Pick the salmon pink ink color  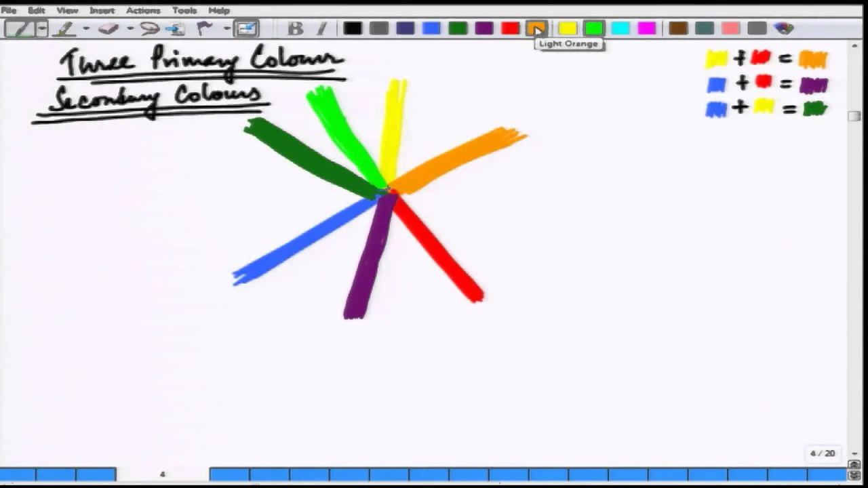pyautogui.click(x=731, y=28)
